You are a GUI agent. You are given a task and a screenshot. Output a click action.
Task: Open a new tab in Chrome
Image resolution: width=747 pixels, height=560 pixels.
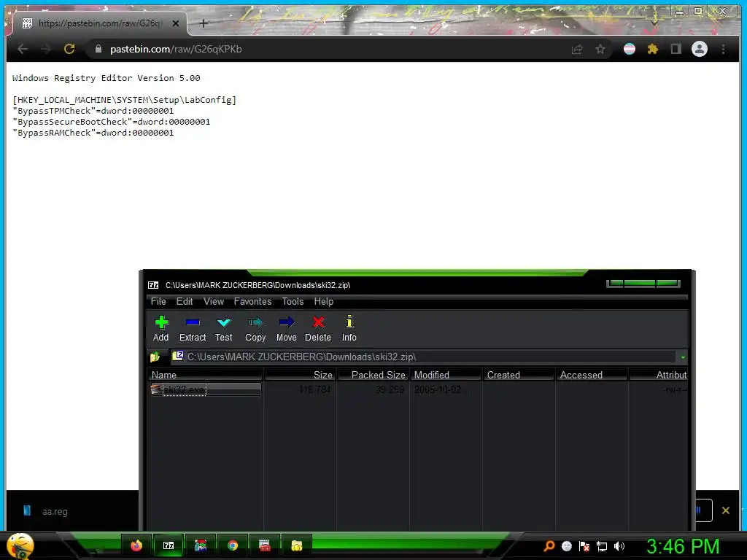[204, 23]
